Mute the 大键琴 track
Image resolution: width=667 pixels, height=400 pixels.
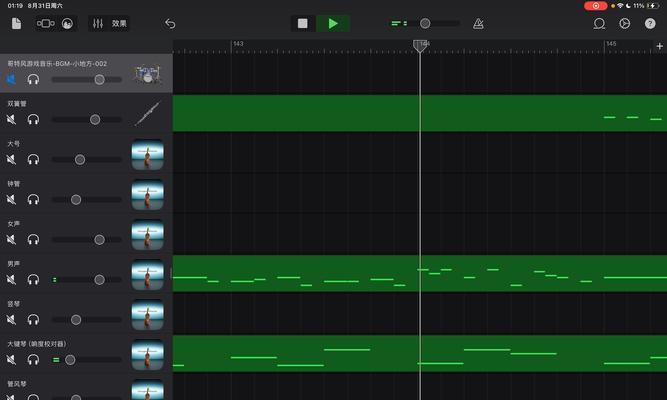point(11,360)
